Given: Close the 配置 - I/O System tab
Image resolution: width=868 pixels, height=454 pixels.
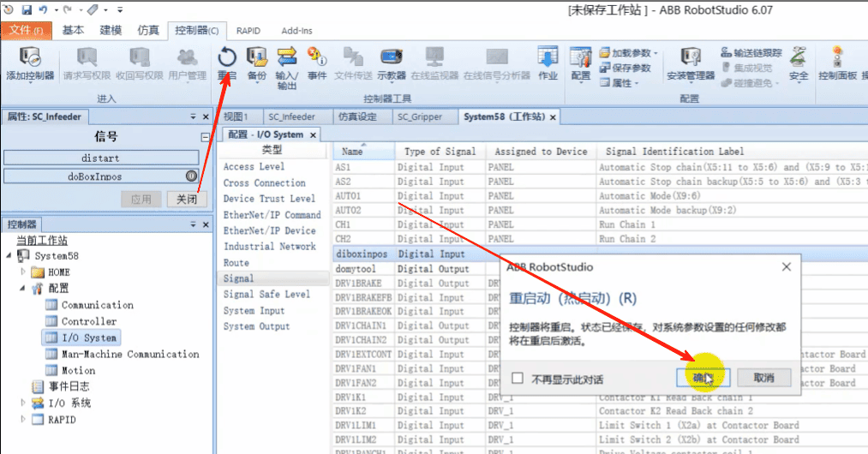Looking at the screenshot, I should 313,135.
